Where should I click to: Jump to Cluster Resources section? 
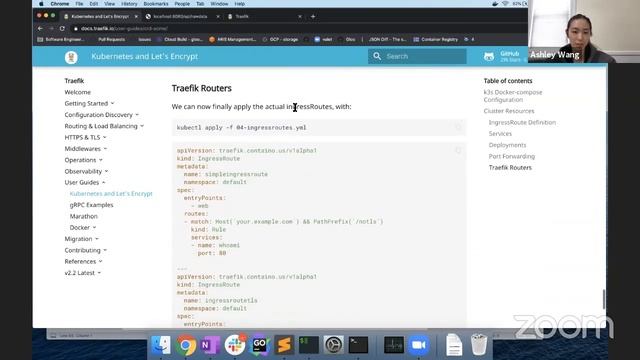pos(509,111)
